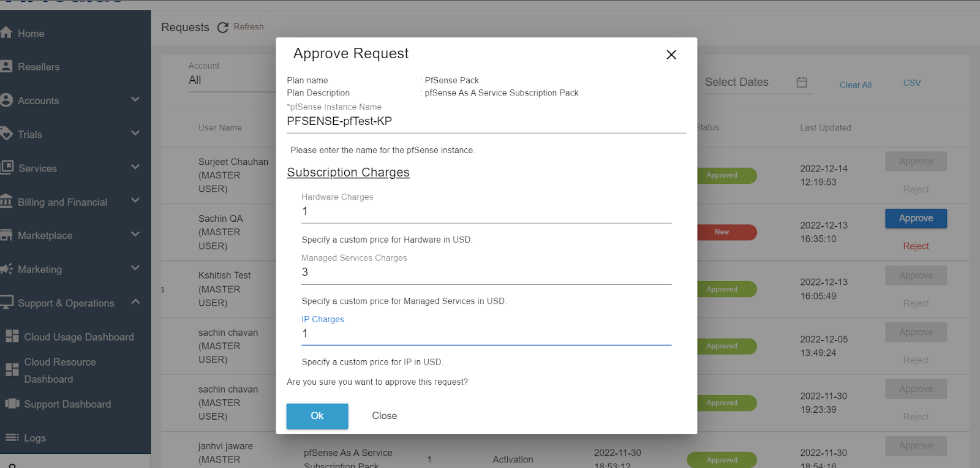Click the Refresh circular arrow icon
This screenshot has height=468, width=980.
(x=223, y=28)
